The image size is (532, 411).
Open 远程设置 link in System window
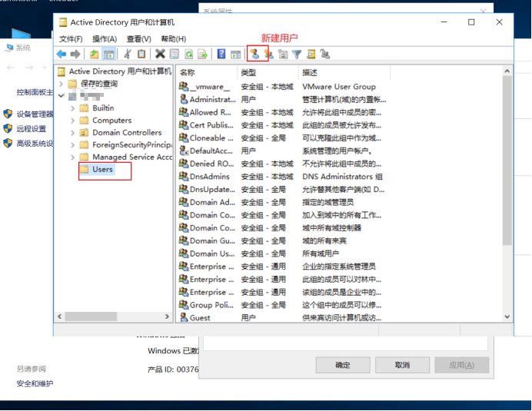click(x=32, y=129)
